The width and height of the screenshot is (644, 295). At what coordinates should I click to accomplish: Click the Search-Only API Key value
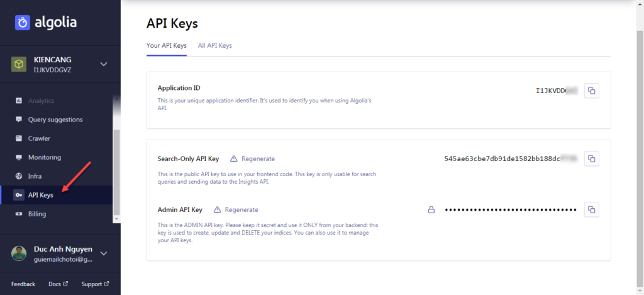click(511, 158)
